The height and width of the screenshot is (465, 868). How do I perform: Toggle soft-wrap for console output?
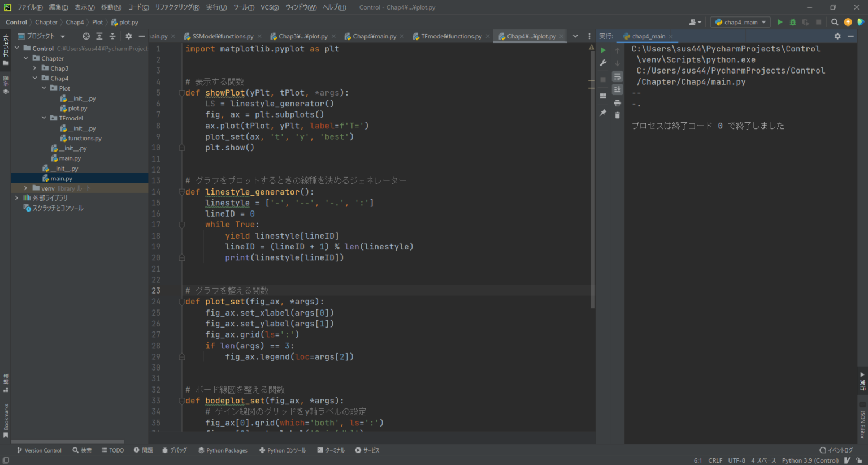[617, 77]
